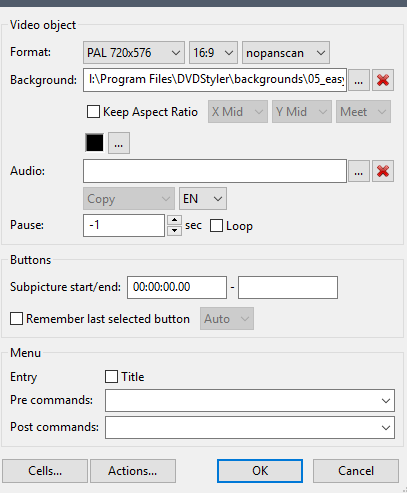Click the Cells... button
407x493 pixels.
coord(45,471)
